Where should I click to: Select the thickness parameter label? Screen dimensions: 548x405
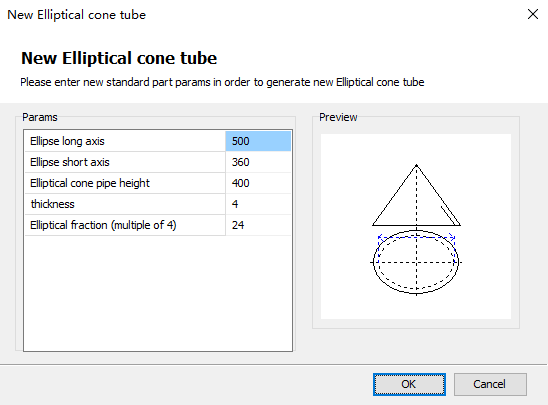pyautogui.click(x=52, y=204)
